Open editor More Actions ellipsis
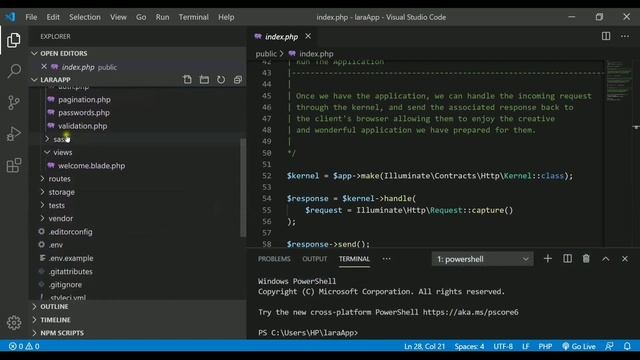640x360 pixels. (625, 36)
